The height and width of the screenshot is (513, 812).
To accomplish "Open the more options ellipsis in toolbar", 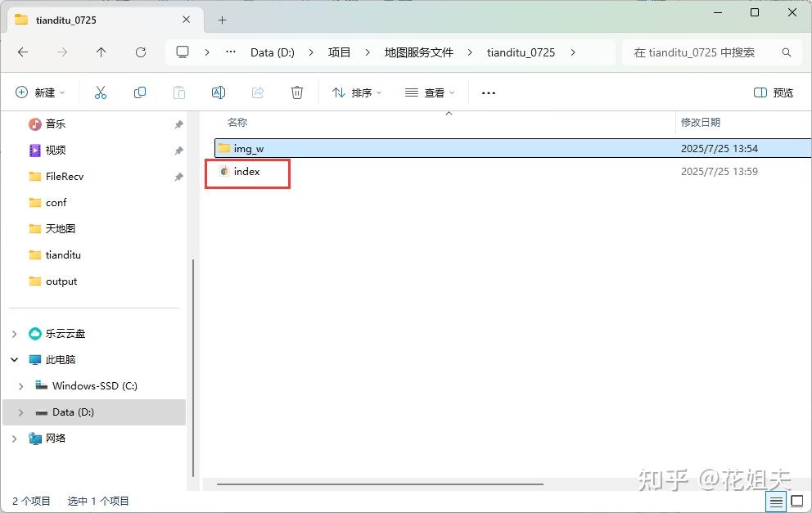I will [x=489, y=93].
